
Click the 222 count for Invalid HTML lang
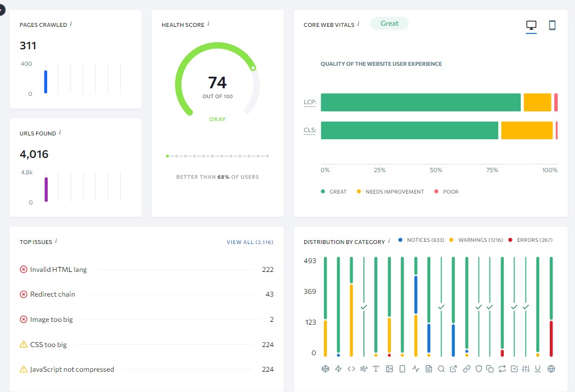tap(267, 270)
